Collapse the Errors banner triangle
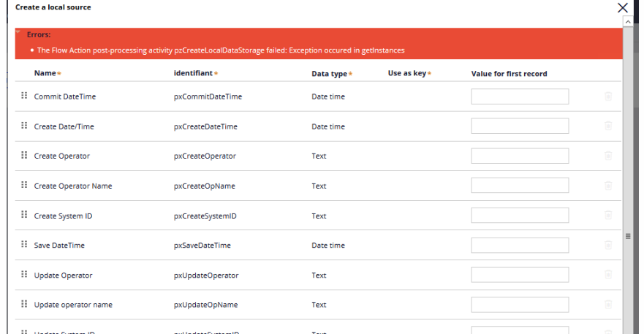 18,31
